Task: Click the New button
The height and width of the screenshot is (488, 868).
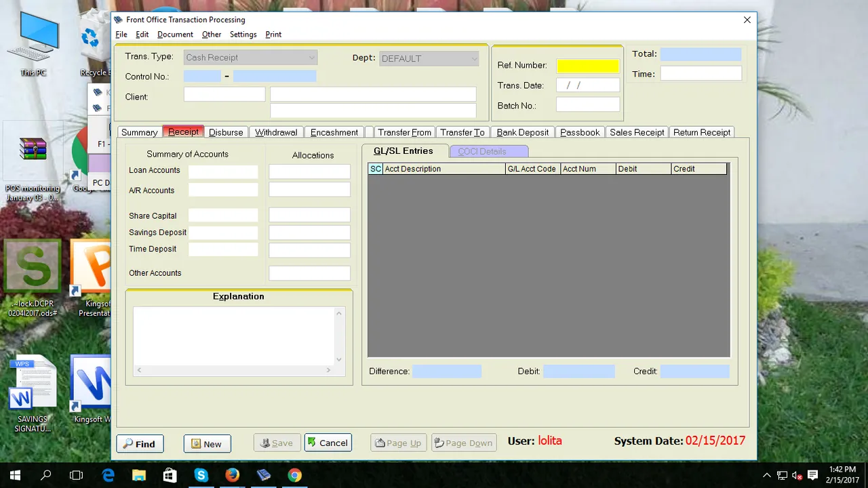Action: [x=207, y=444]
